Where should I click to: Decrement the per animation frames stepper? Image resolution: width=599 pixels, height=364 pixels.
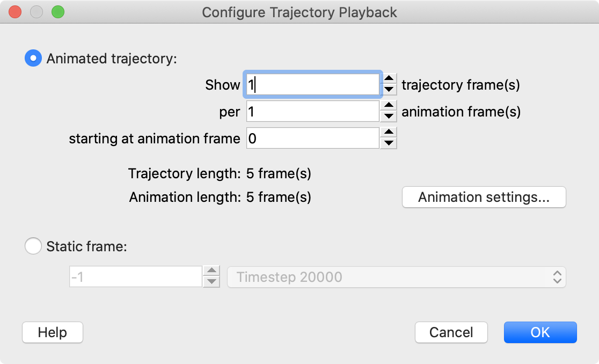389,117
